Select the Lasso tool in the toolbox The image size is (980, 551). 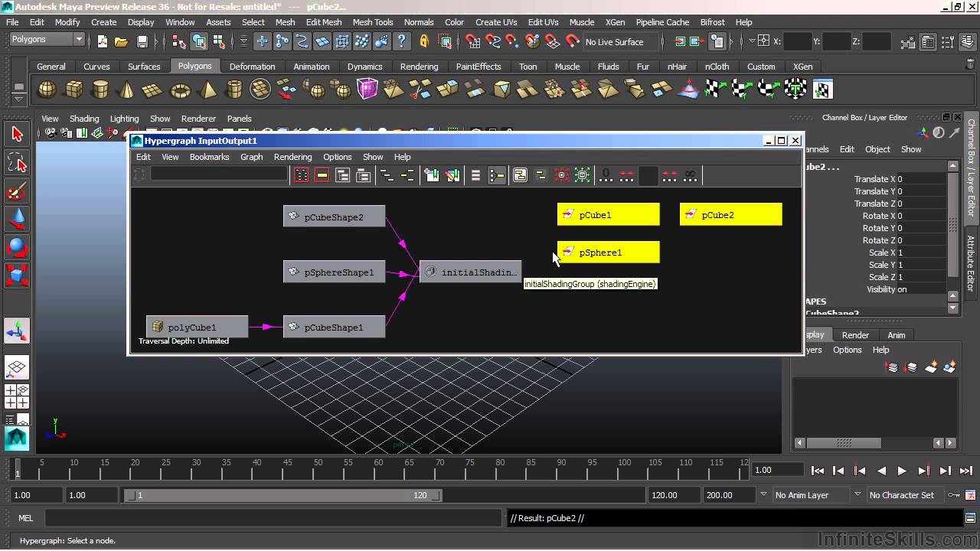[17, 162]
